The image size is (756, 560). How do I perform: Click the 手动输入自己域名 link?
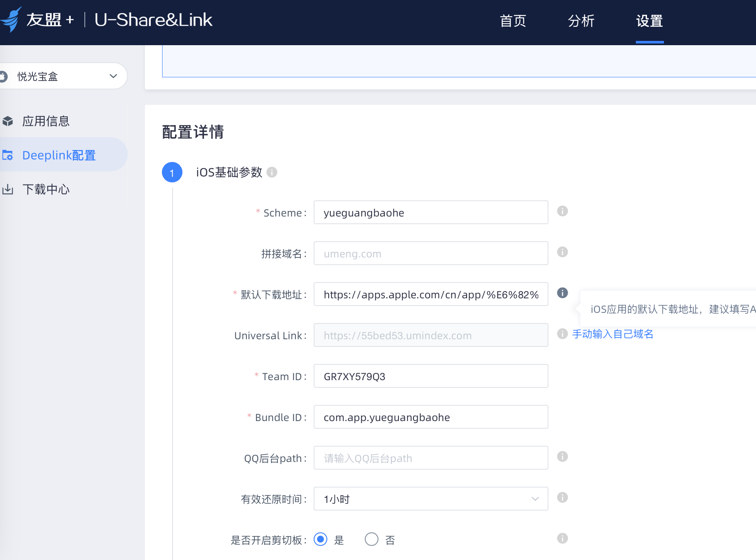point(612,334)
